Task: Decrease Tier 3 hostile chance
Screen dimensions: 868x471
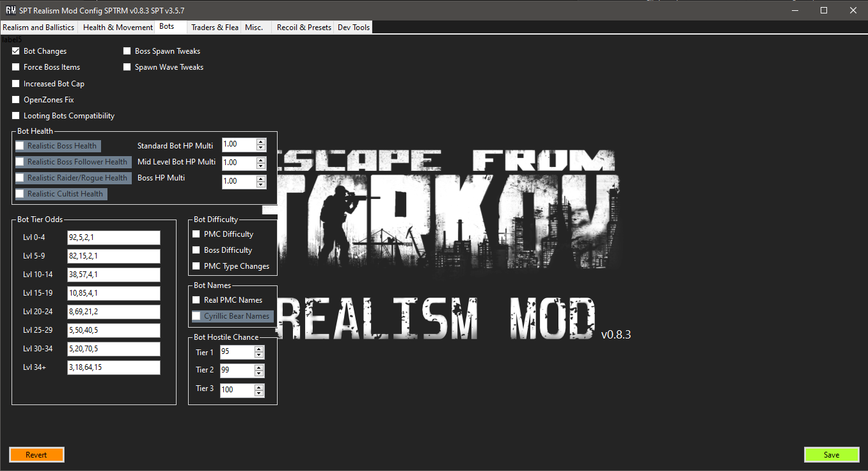Action: [259, 392]
